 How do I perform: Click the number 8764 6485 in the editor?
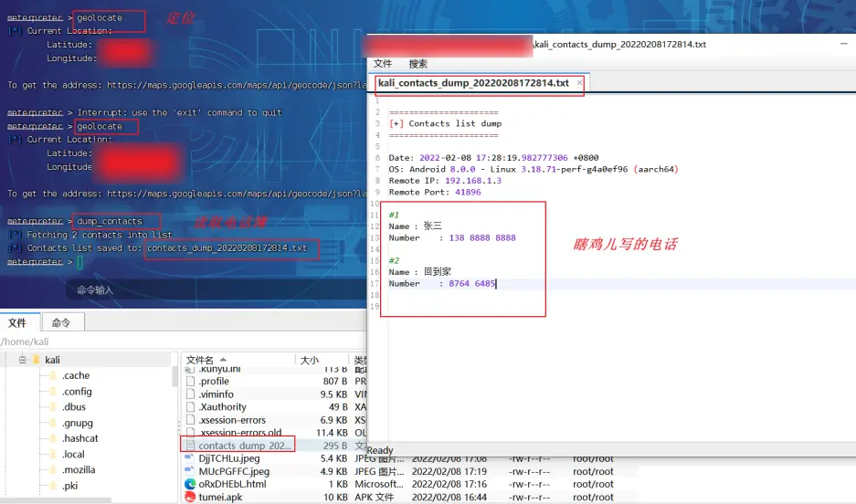point(471,284)
